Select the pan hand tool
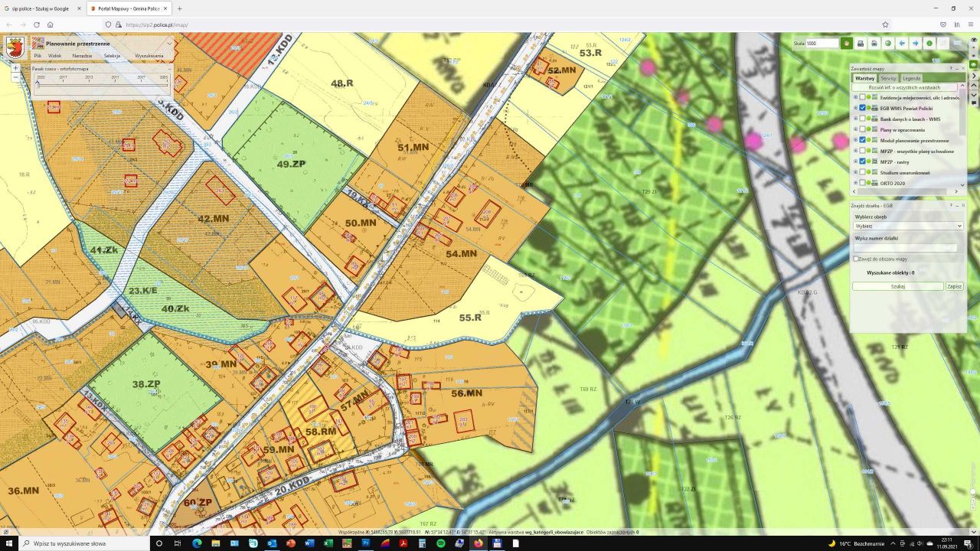This screenshot has height=551, width=980. pyautogui.click(x=847, y=44)
